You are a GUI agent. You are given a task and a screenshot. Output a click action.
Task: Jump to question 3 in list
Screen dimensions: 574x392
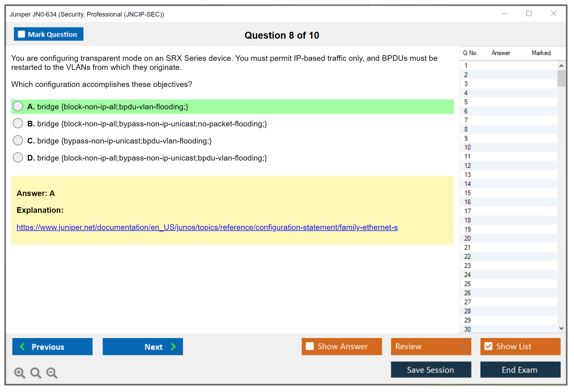(466, 84)
